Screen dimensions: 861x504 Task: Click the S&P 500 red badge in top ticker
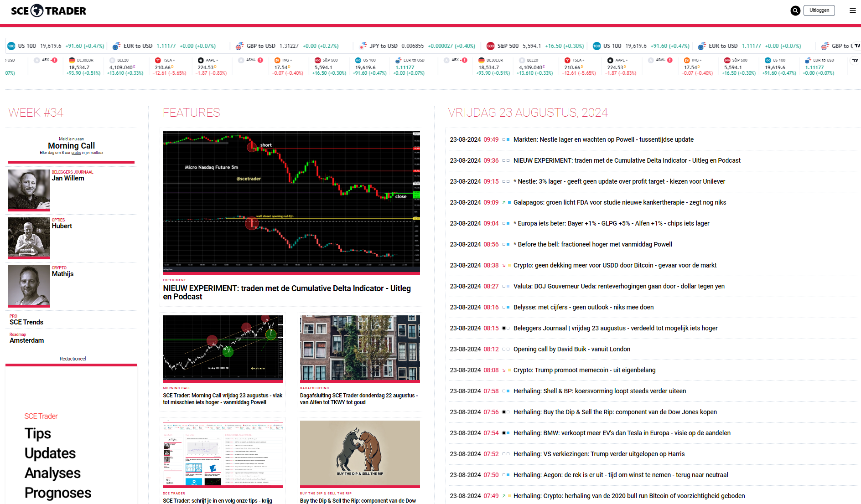491,46
